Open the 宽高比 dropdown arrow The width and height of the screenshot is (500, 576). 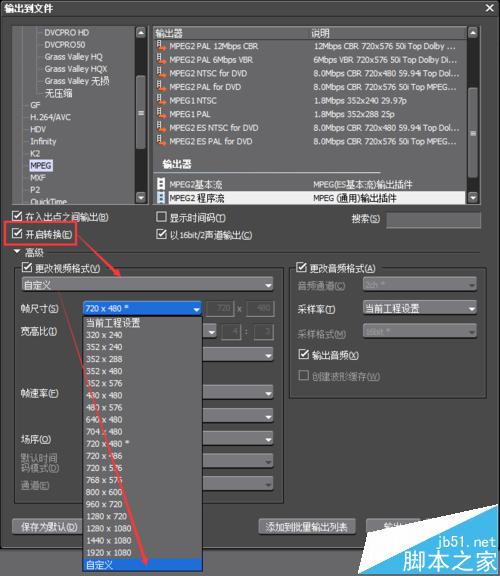point(212,332)
